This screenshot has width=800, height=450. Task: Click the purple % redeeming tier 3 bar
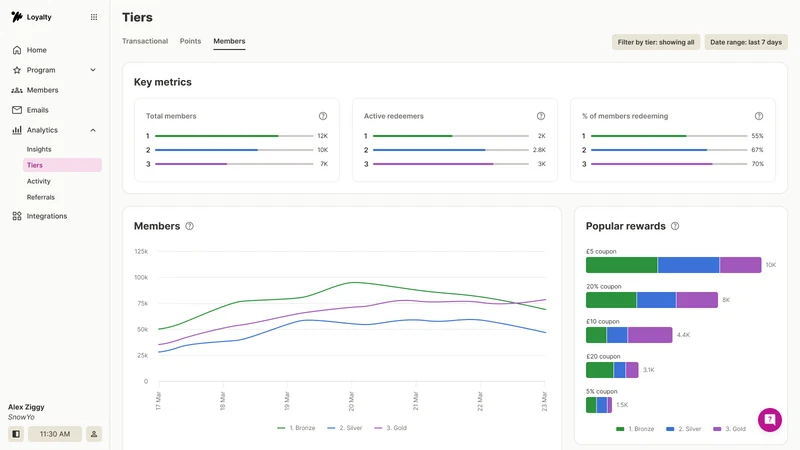[652, 164]
